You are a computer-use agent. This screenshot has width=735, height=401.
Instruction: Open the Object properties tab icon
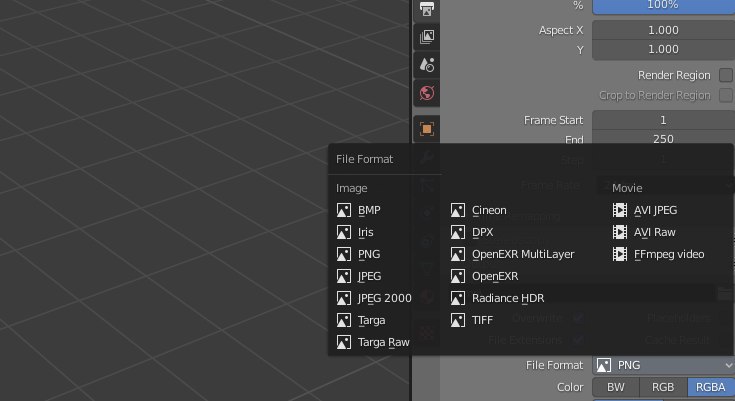[427, 129]
